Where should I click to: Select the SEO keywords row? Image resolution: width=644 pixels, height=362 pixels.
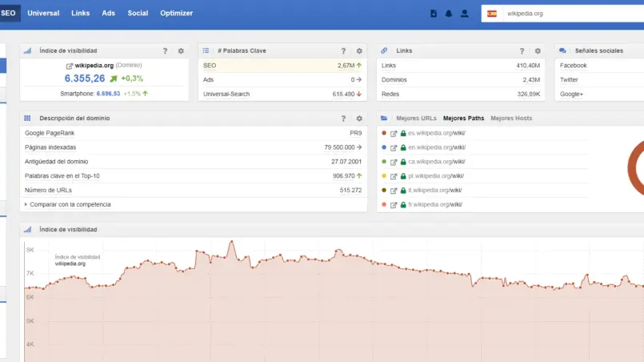[x=282, y=66]
